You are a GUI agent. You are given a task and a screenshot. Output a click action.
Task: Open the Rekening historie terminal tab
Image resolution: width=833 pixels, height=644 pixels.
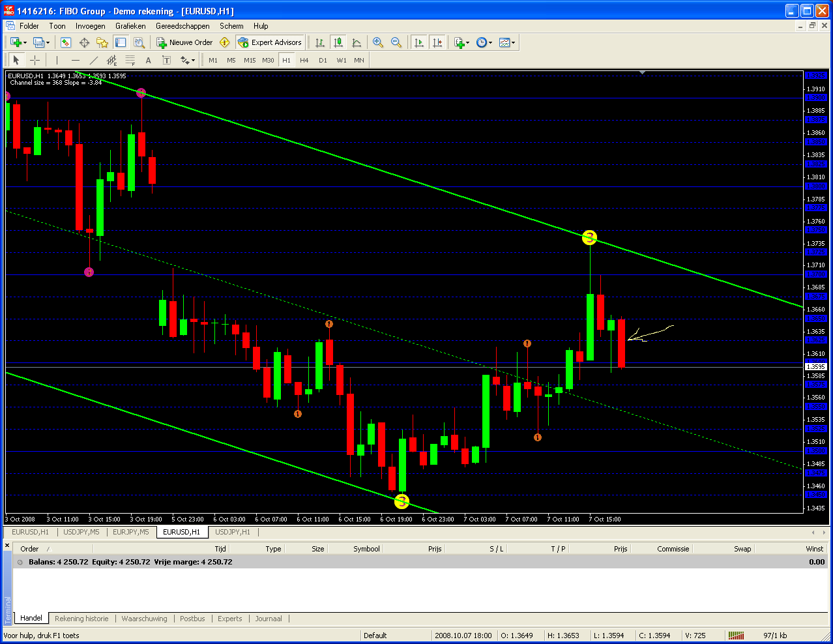[x=81, y=619]
